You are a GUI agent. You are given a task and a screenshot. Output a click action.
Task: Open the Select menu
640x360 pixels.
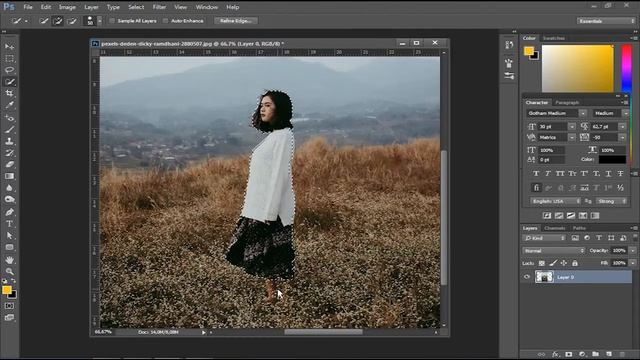click(x=136, y=7)
